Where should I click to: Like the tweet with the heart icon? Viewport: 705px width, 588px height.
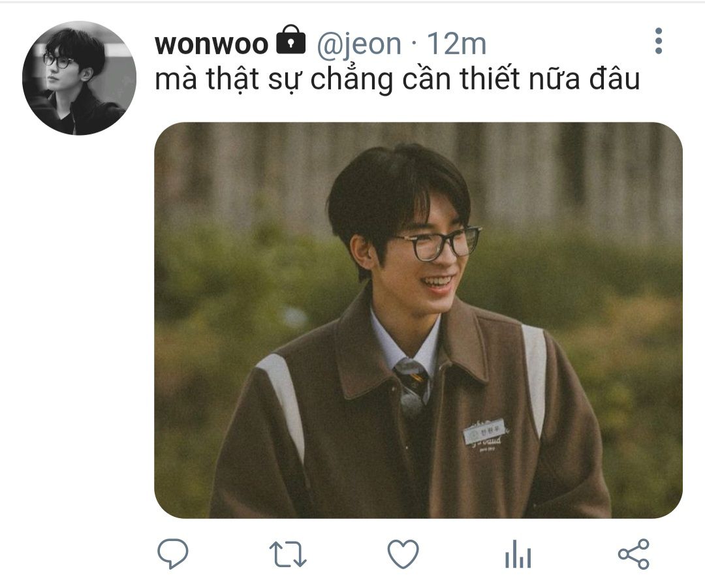403,554
